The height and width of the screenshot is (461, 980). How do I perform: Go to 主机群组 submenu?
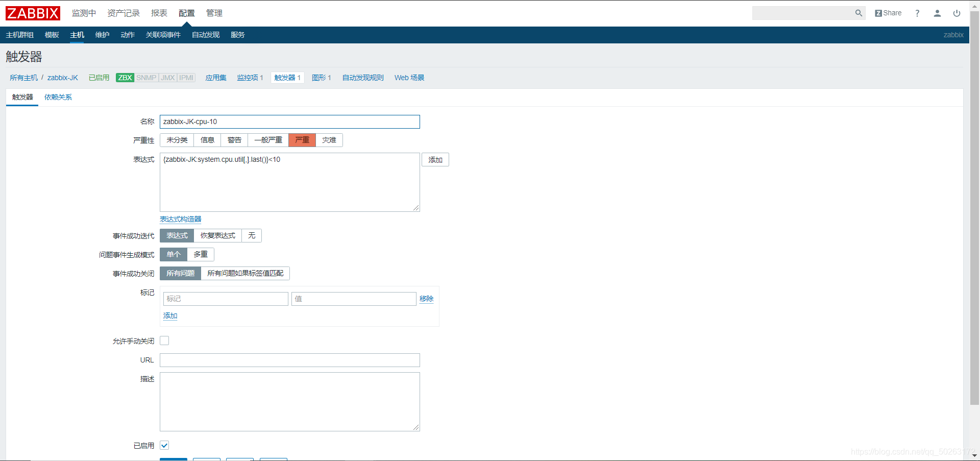click(x=20, y=35)
